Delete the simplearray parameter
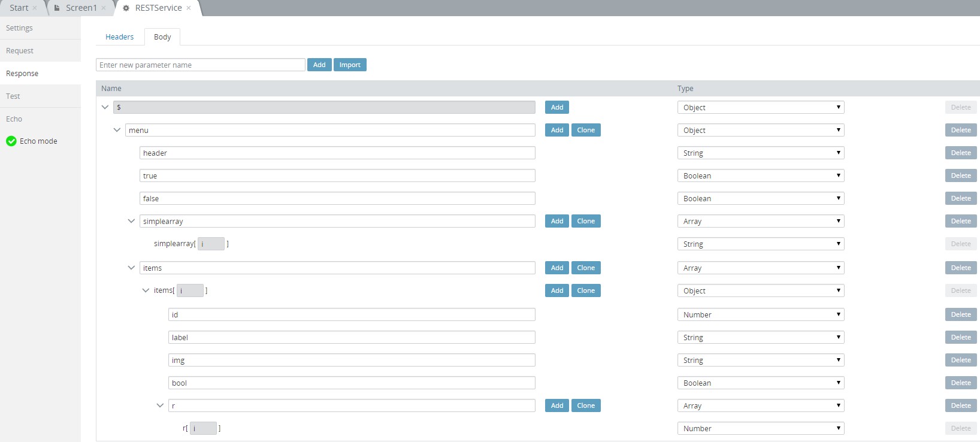980x442 pixels. click(961, 221)
